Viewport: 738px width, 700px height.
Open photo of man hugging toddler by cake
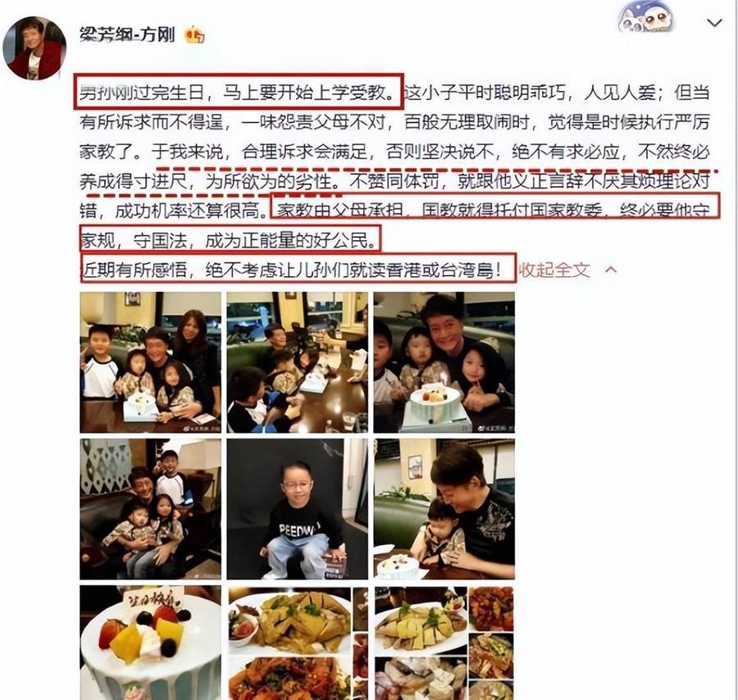[444, 509]
